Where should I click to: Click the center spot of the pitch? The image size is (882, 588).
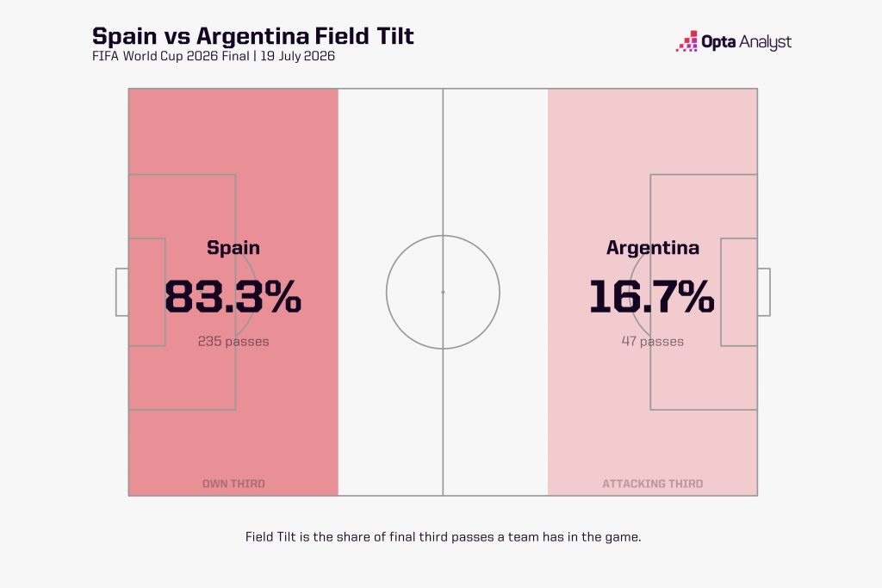click(x=444, y=292)
